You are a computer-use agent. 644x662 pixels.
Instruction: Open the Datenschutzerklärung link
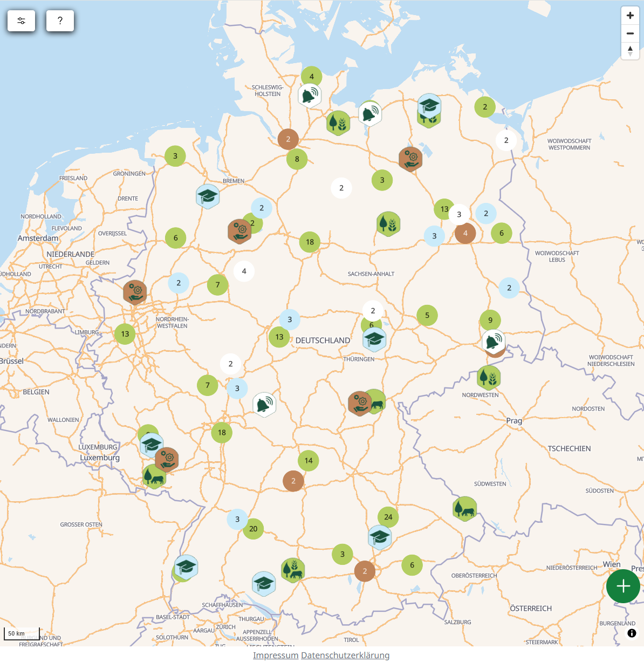pyautogui.click(x=345, y=655)
